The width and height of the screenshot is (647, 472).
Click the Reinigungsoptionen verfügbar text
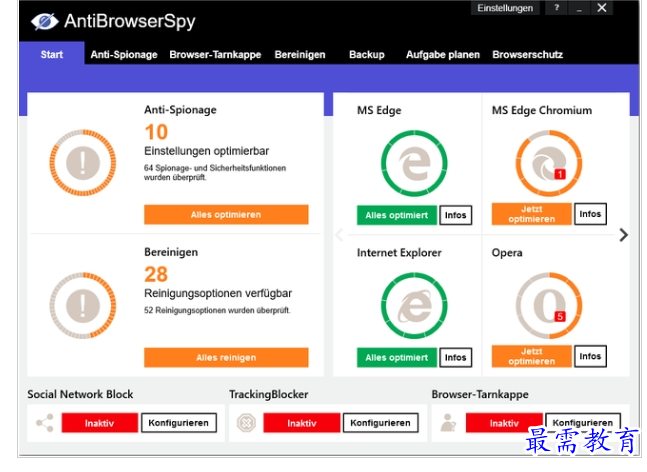tap(218, 293)
